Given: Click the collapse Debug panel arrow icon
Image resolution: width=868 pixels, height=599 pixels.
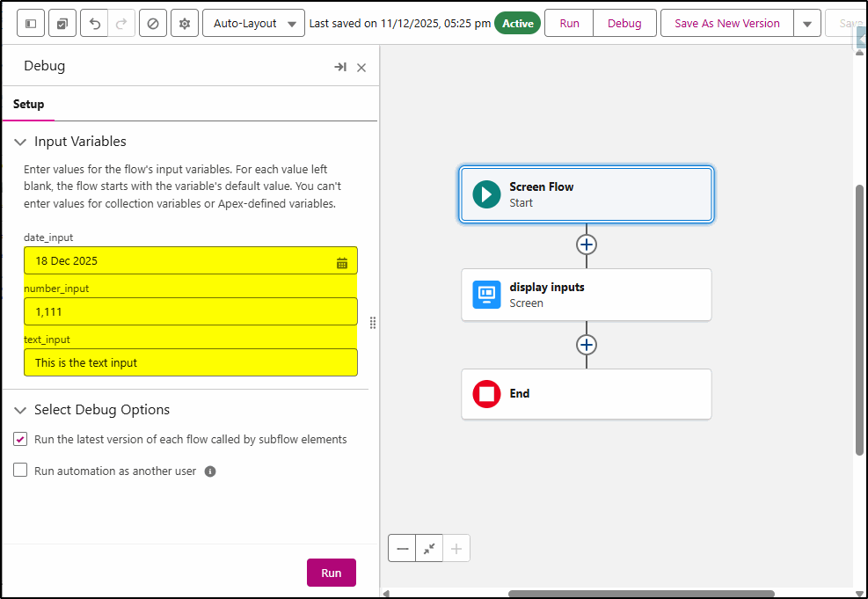Looking at the screenshot, I should 340,67.
